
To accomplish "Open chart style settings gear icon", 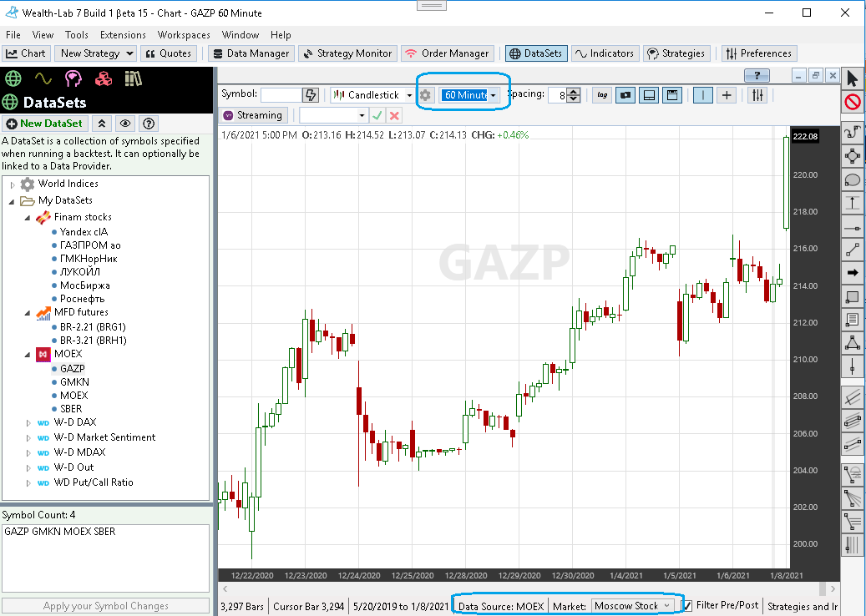I will 425,95.
